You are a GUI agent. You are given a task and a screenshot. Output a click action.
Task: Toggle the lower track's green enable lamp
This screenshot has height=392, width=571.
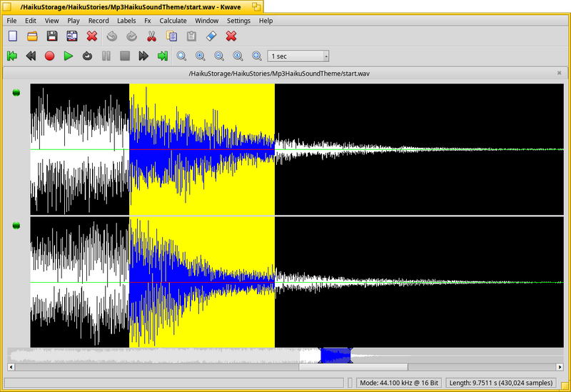[x=16, y=226]
